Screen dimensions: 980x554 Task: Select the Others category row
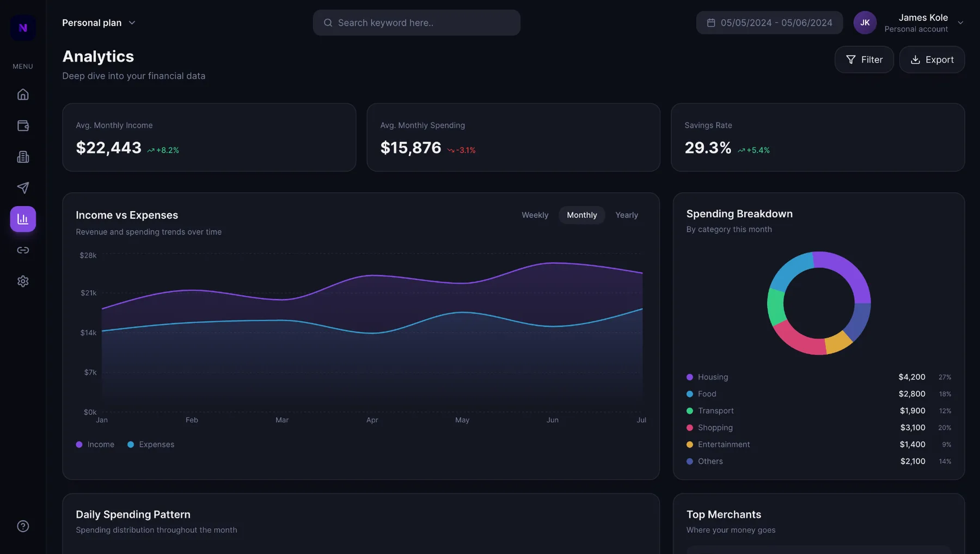point(818,461)
